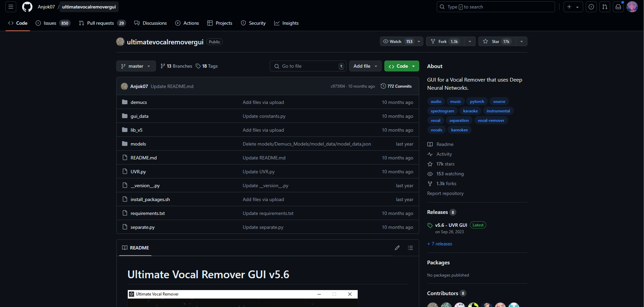Open the Issues tab
This screenshot has width=644, height=307.
(x=53, y=23)
